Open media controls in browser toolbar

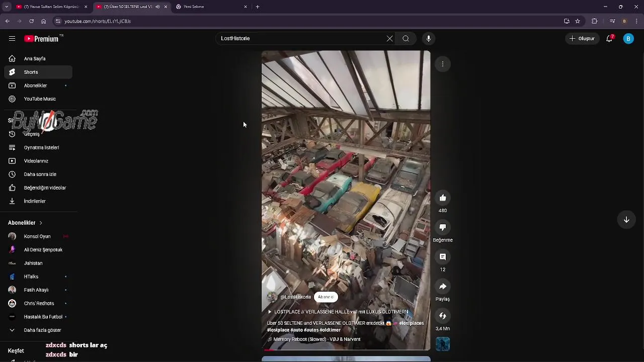tap(612, 21)
